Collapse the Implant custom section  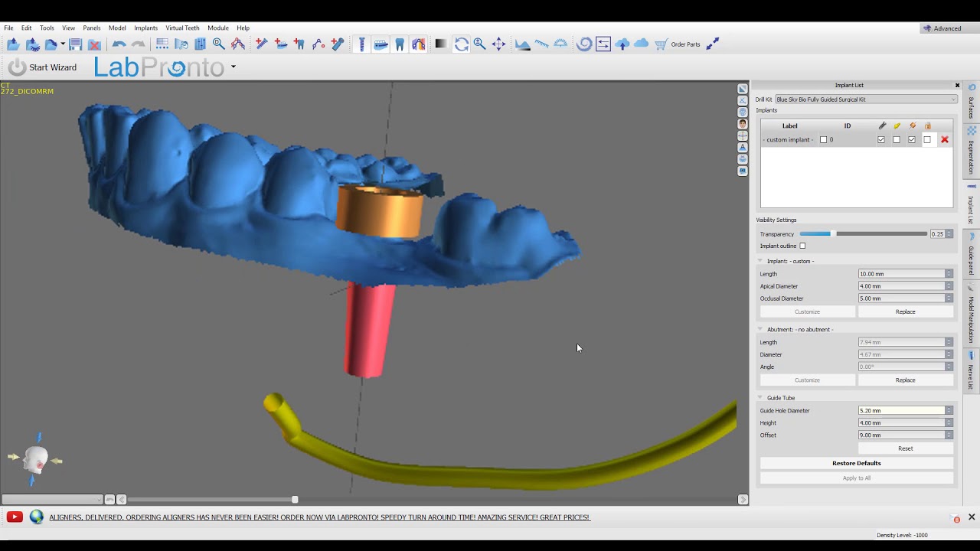click(x=761, y=261)
